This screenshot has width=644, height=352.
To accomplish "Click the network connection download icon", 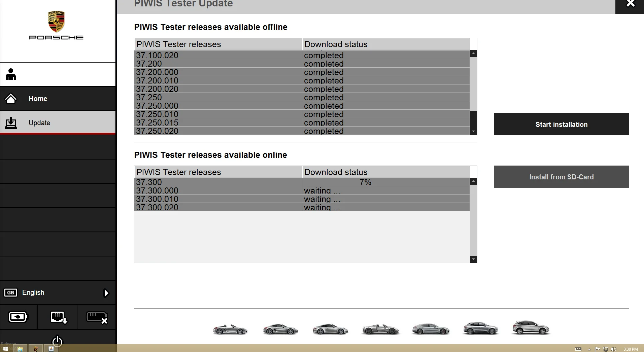I will pos(59,317).
